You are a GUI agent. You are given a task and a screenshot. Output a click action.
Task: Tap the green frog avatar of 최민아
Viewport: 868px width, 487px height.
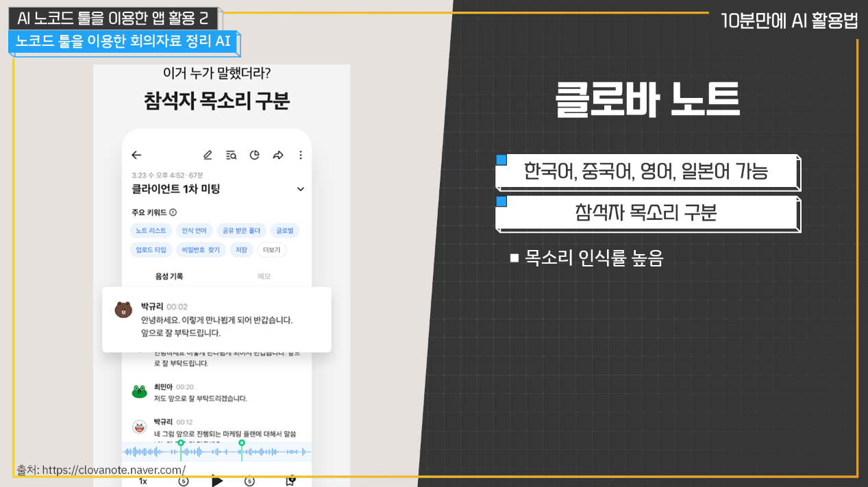click(139, 391)
